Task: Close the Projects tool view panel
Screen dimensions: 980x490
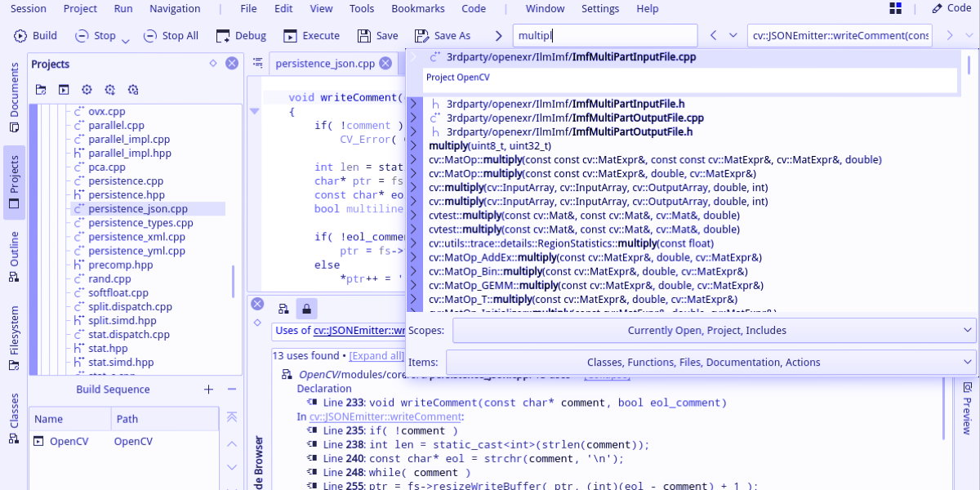Action: (232, 64)
